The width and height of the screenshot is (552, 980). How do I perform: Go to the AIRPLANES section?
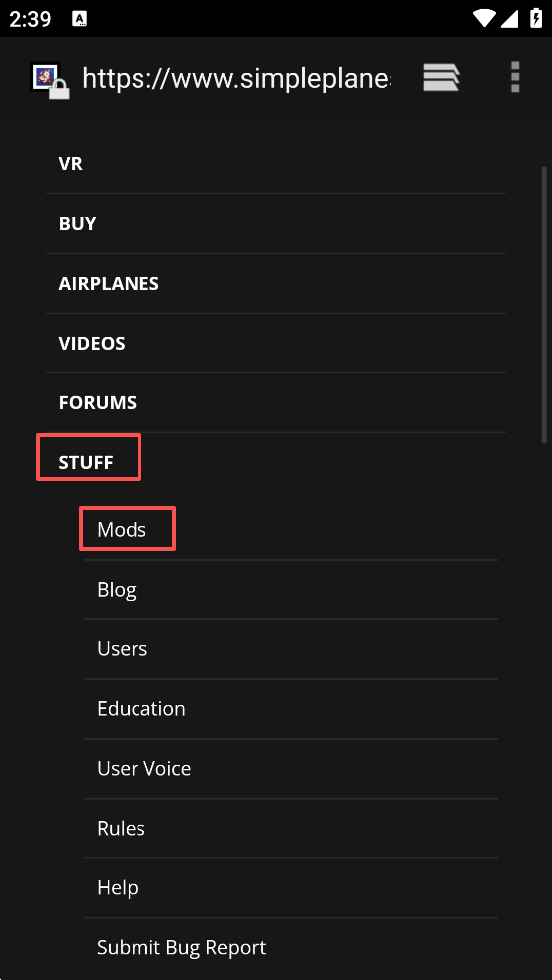point(276,283)
